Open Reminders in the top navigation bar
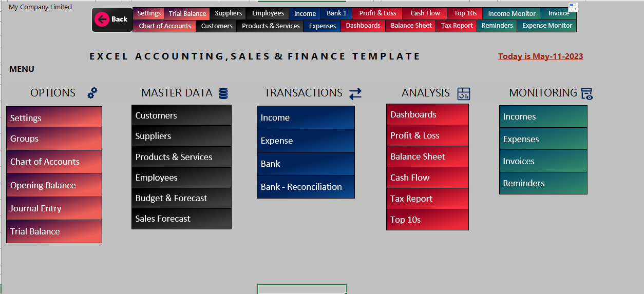This screenshot has height=294, width=644. click(x=497, y=26)
